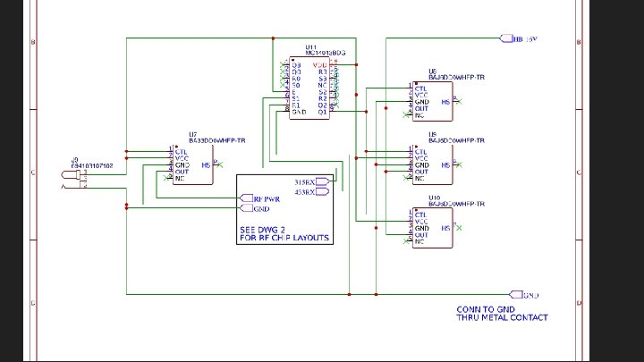Click the CTL pin name on U10

(x=420, y=215)
